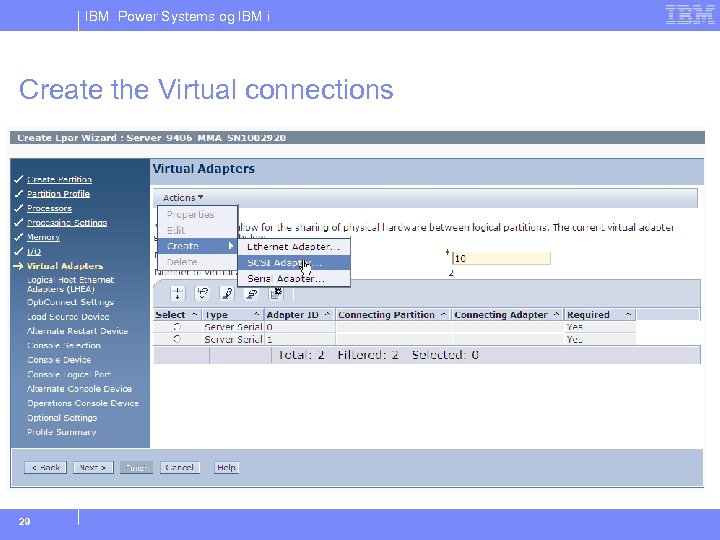
Task: Click Type cell of Adapter ID 1 row
Action: (233, 339)
